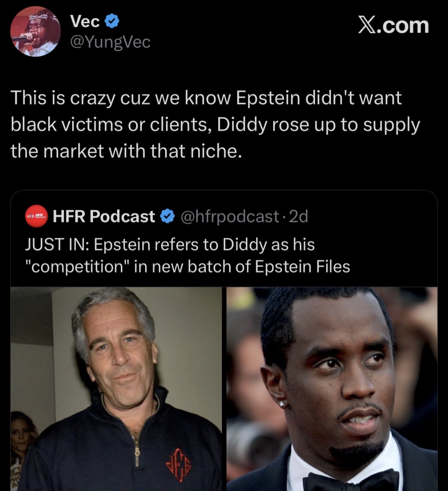Click HFR Podcast's blue verified checkmark

pyautogui.click(x=168, y=216)
